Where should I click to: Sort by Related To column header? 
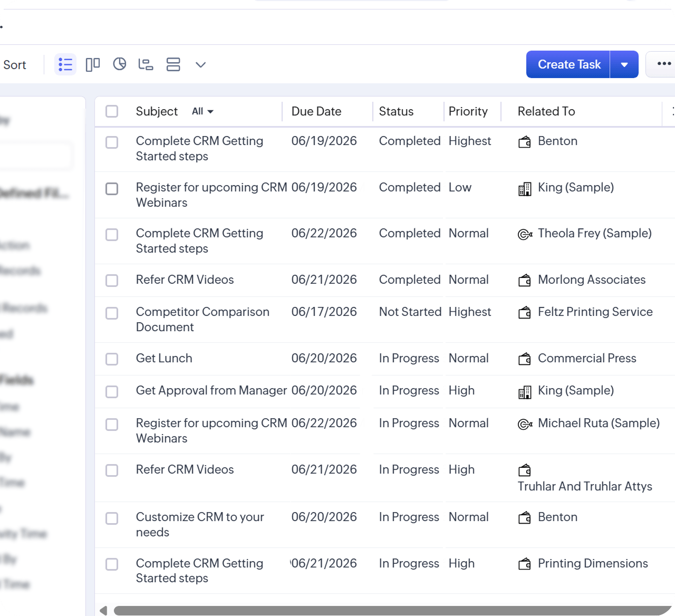pos(546,111)
